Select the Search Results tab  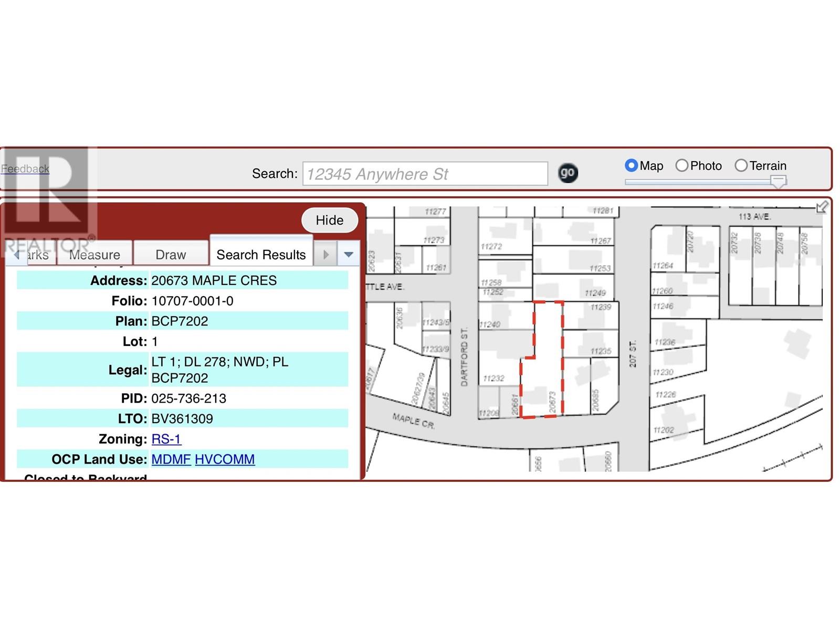point(261,255)
